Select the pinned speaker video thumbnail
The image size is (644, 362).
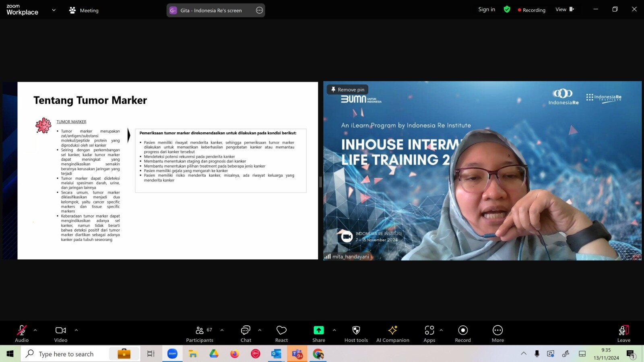click(482, 171)
